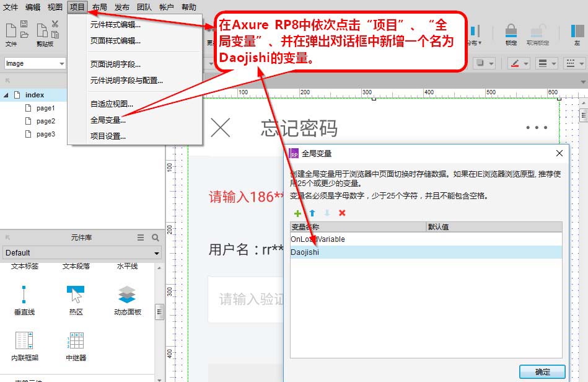Image resolution: width=588 pixels, height=382 pixels.
Task: Select the 热区 hotspot widget
Action: (76, 300)
